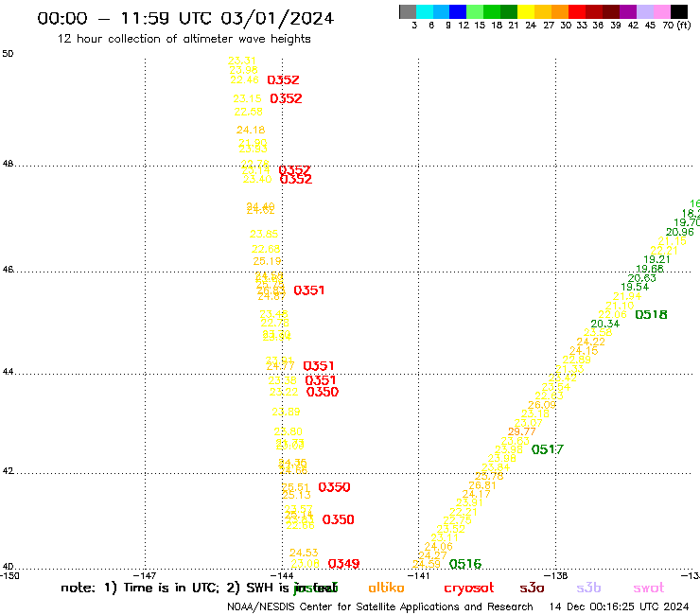Click the 24.59 wave height value

427,564
